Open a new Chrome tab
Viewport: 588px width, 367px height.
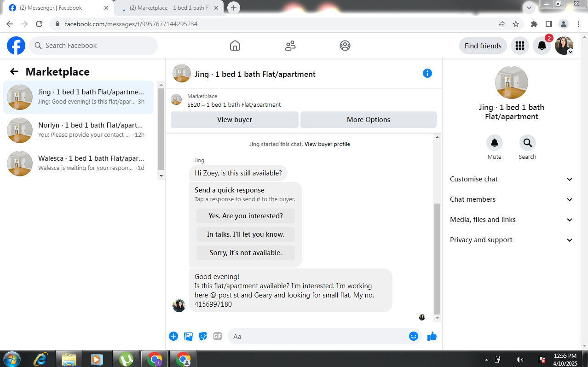234,8
